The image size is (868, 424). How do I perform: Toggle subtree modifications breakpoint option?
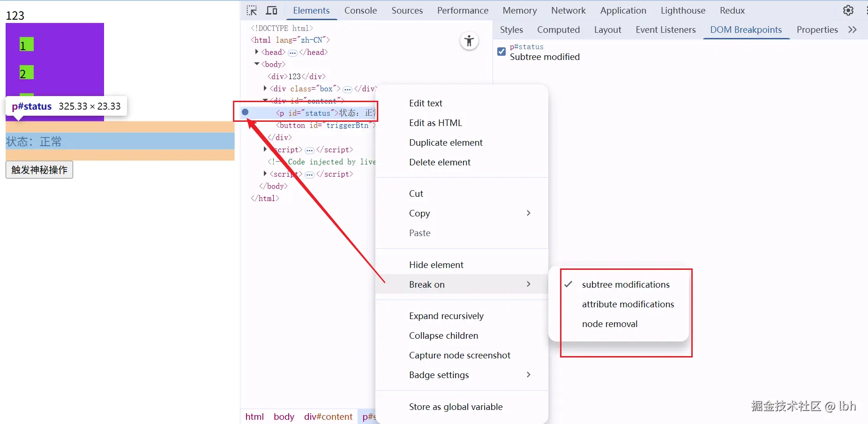[619, 284]
